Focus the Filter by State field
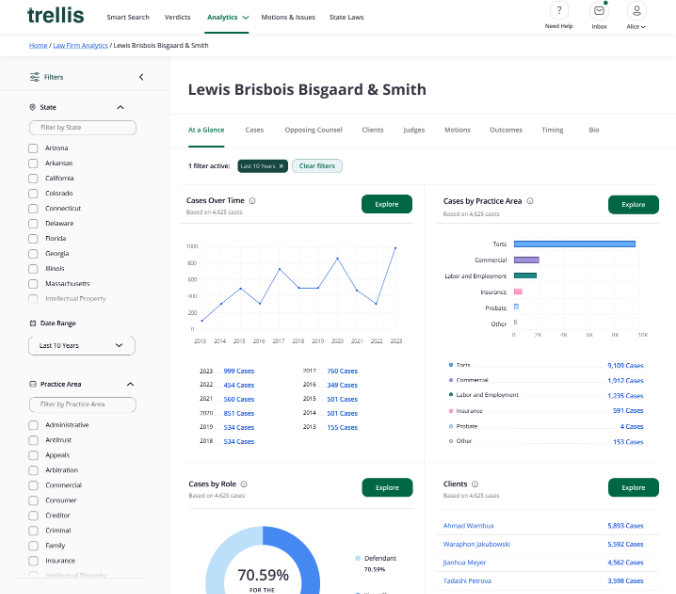Viewport: 676px width, 594px height. pyautogui.click(x=83, y=128)
